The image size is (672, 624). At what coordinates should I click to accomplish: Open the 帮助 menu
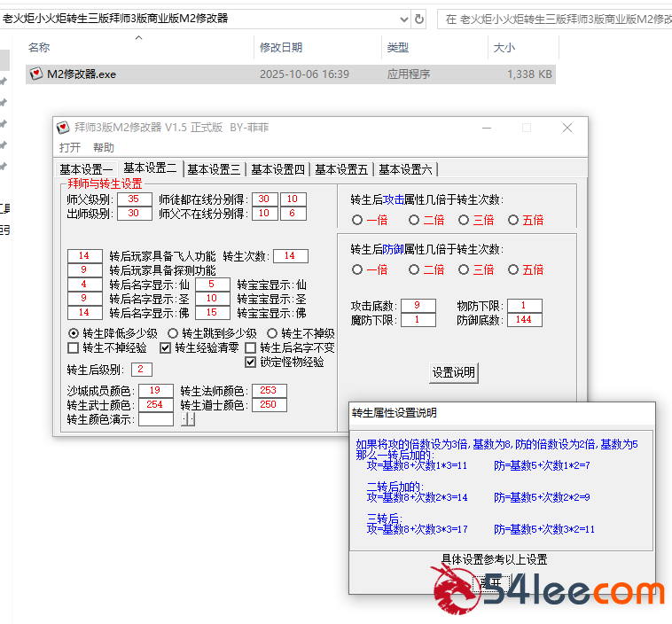click(104, 147)
